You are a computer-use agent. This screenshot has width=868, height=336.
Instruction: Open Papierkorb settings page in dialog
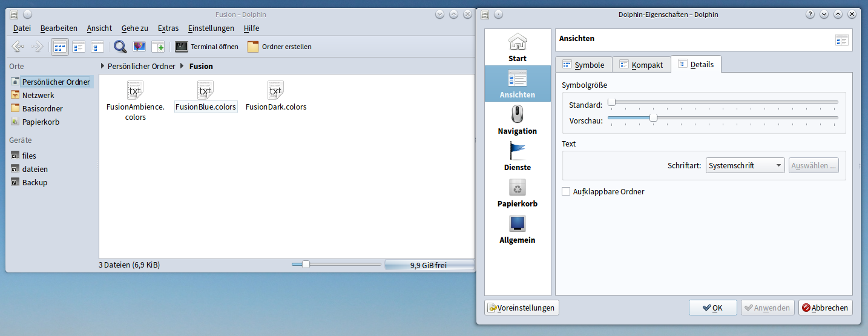pyautogui.click(x=518, y=193)
